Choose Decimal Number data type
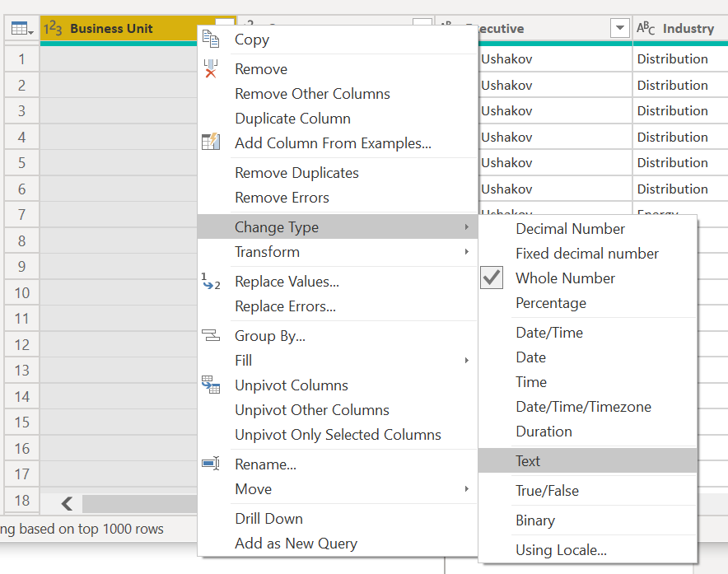 tap(570, 229)
